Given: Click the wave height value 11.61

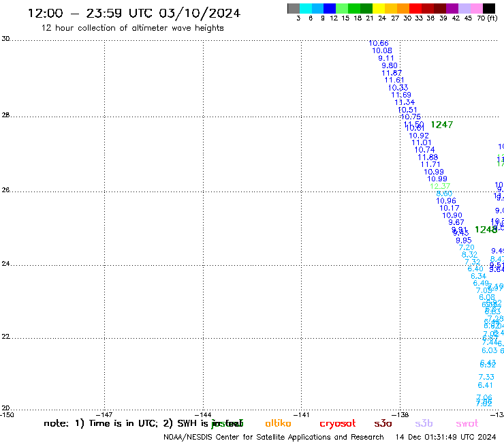Looking at the screenshot, I should pos(394,80).
